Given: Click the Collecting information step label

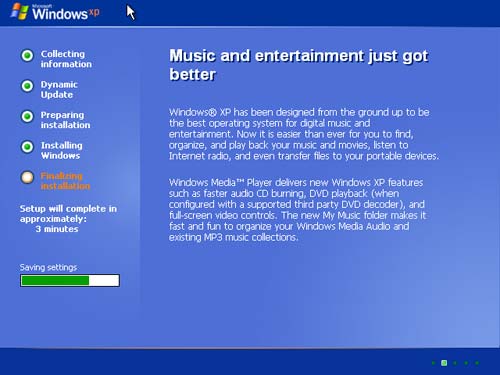Looking at the screenshot, I should pos(66,59).
